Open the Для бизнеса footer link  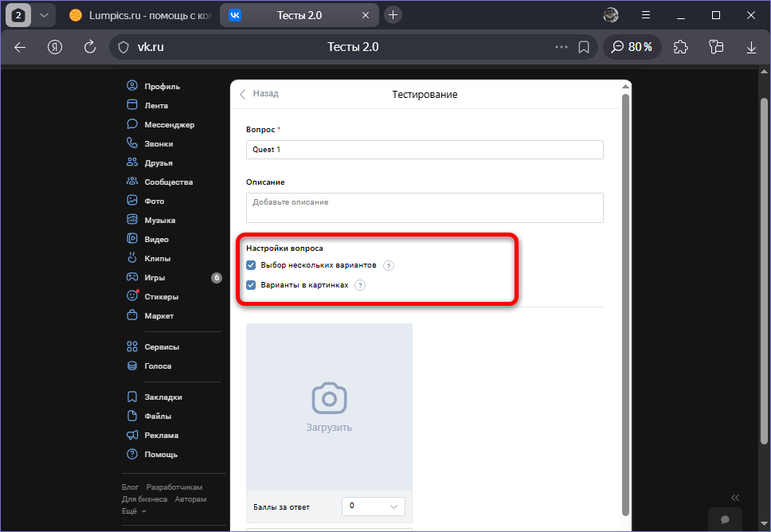click(x=145, y=499)
